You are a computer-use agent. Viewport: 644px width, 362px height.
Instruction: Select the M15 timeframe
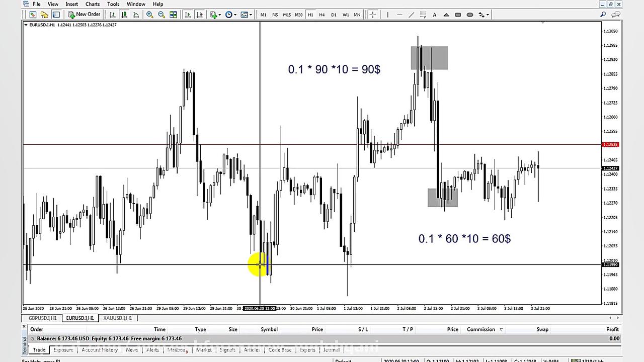[x=287, y=15]
